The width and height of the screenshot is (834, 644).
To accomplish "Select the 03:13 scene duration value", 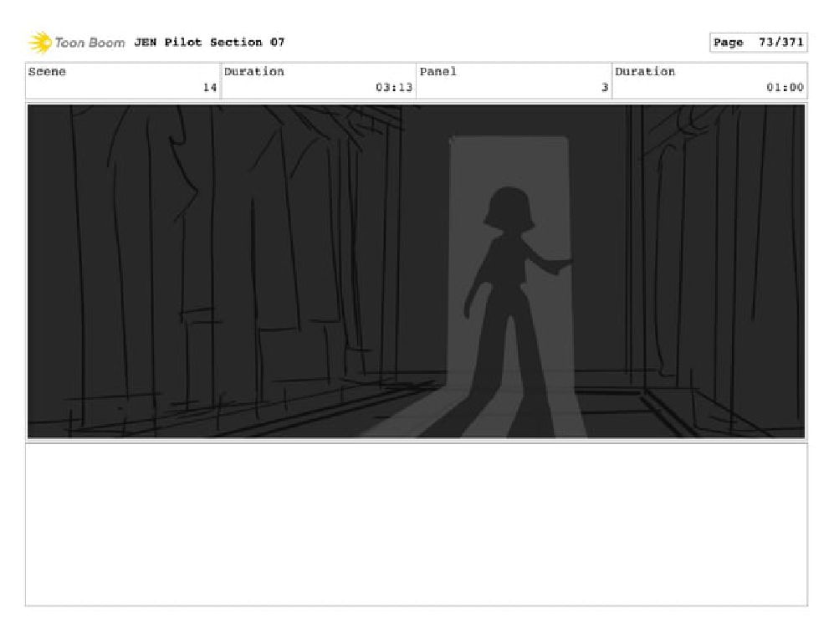I will point(394,87).
